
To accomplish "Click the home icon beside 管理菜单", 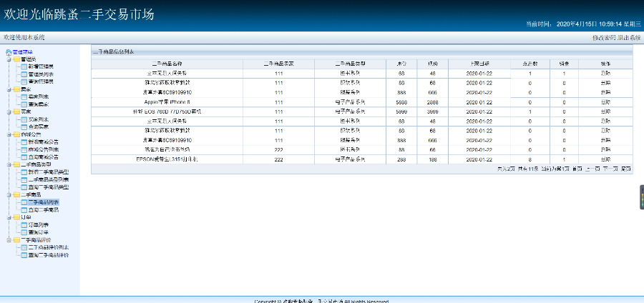I will [9, 52].
